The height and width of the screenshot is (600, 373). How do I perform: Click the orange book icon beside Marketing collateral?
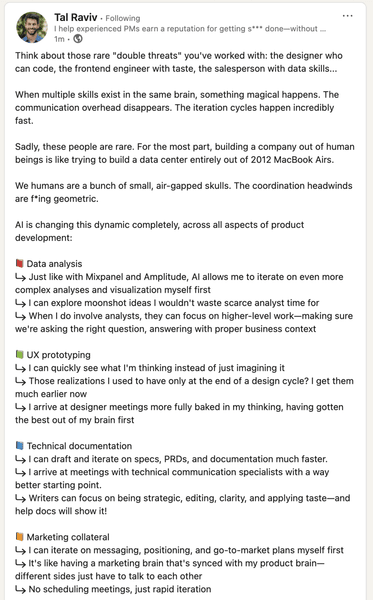coord(20,536)
